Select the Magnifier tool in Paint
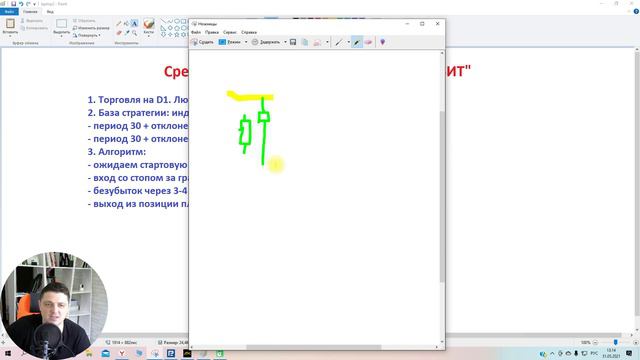Screen dimensions: 640x360 [x=134, y=33]
